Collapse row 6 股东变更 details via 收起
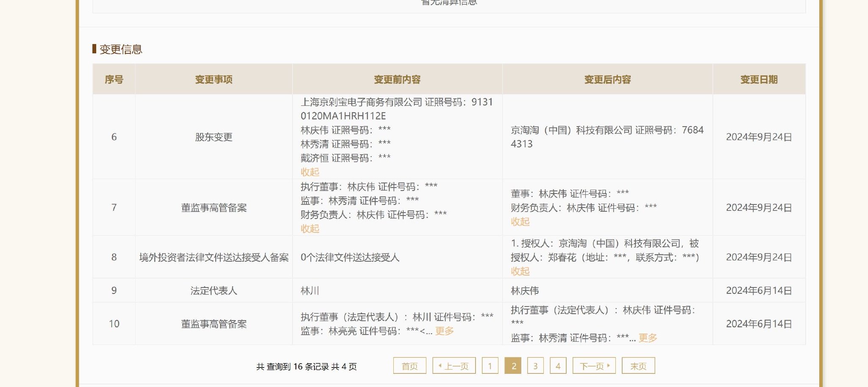Image resolution: width=868 pixels, height=387 pixels. click(x=310, y=172)
